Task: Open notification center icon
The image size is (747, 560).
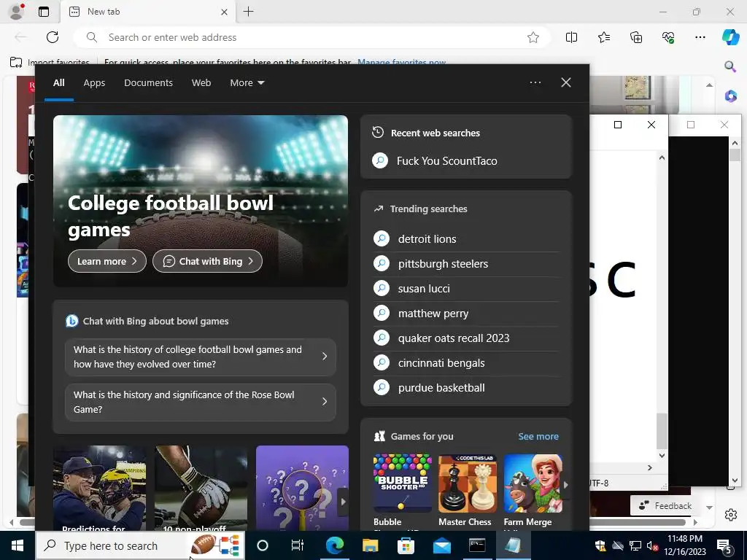Action: [x=724, y=545]
